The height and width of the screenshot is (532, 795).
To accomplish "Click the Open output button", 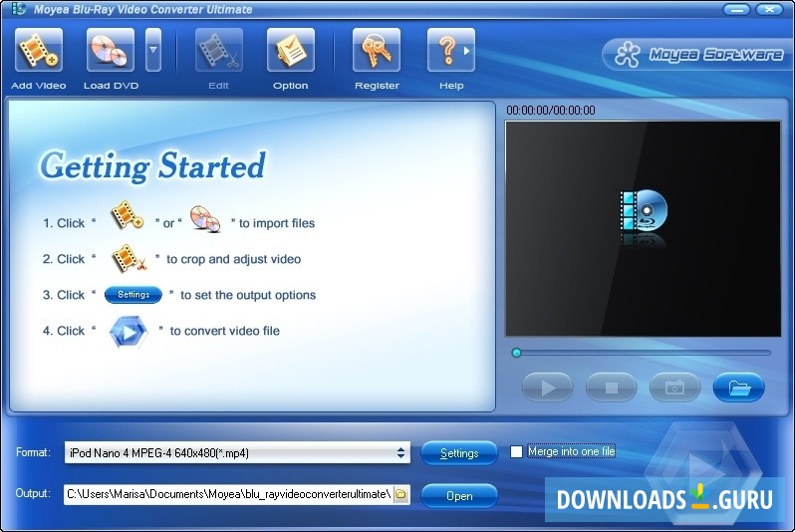I will (x=459, y=495).
